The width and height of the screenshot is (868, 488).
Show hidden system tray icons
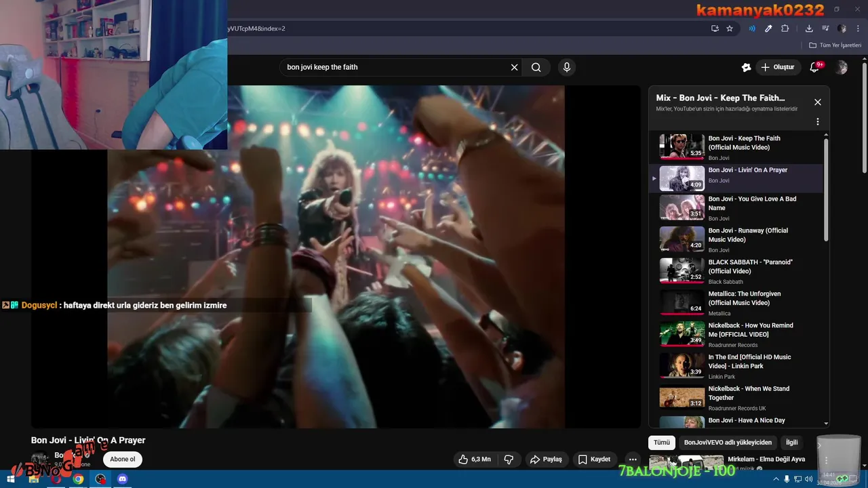[777, 479]
